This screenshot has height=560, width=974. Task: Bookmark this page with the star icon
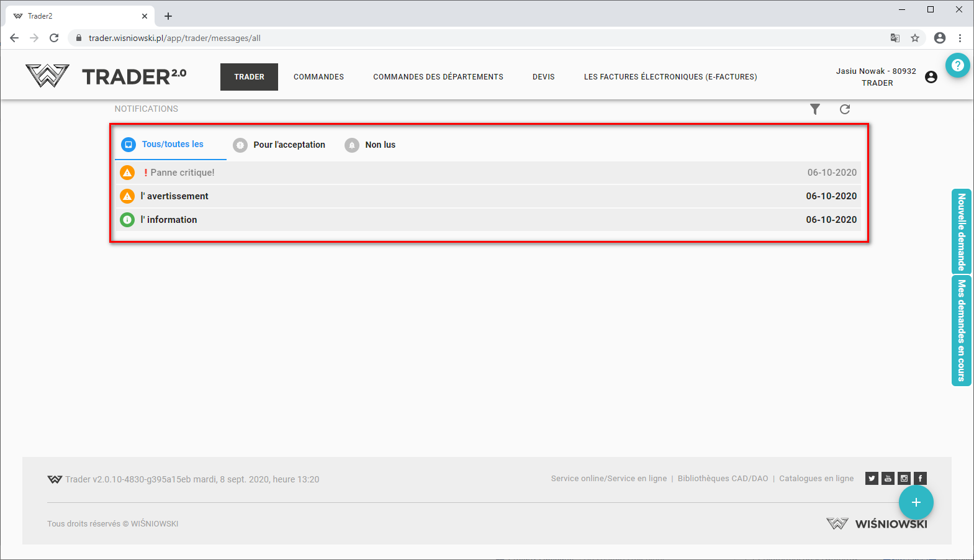(x=915, y=38)
